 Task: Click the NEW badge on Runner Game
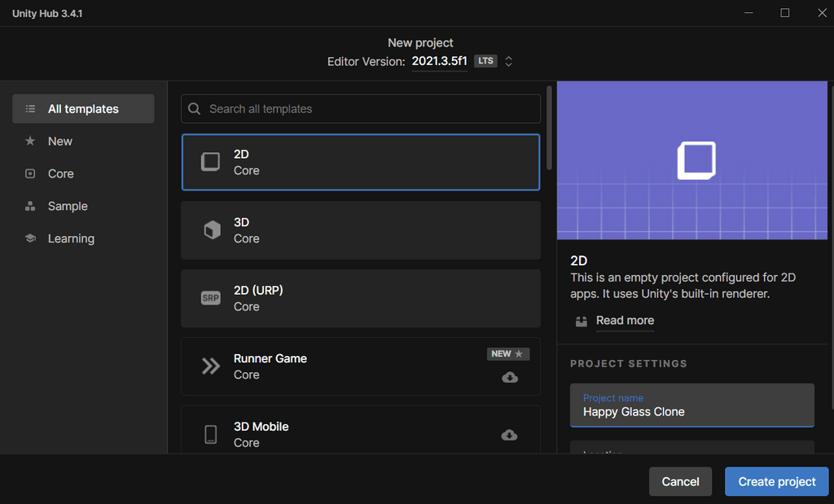(x=508, y=354)
